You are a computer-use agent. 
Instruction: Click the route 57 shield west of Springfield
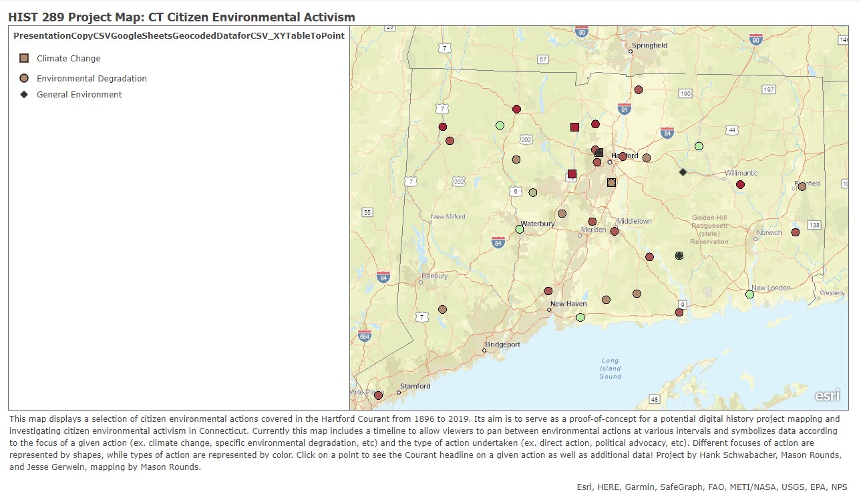[543, 59]
